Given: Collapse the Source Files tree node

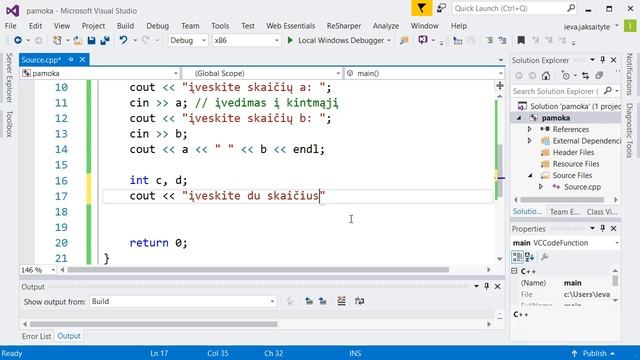Looking at the screenshot, I should coord(530,176).
